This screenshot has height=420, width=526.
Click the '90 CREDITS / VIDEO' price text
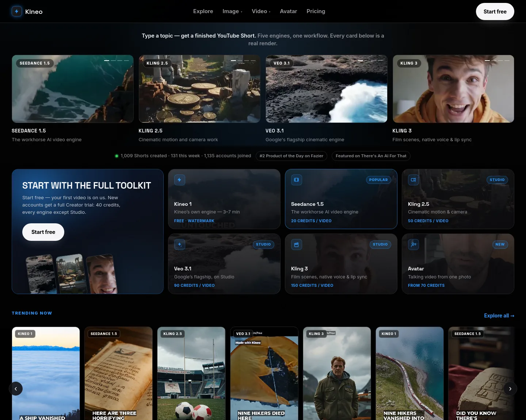[x=194, y=285]
